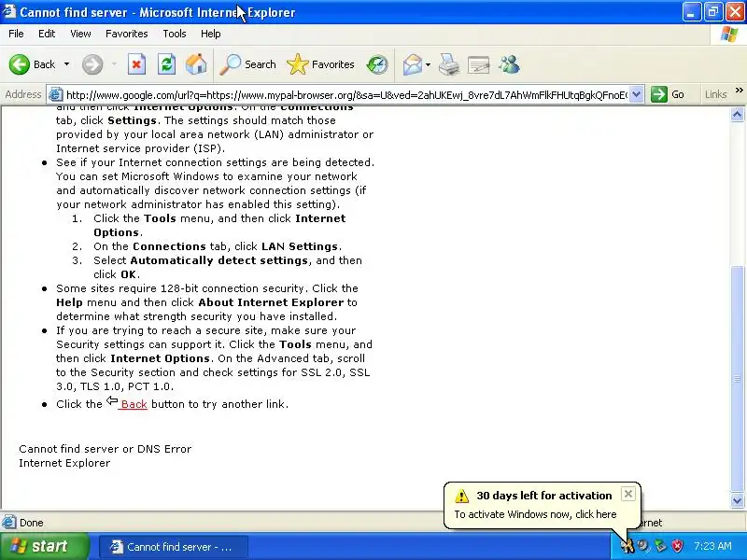747x560 pixels.
Task: Open the Messenger people icon
Action: click(509, 64)
